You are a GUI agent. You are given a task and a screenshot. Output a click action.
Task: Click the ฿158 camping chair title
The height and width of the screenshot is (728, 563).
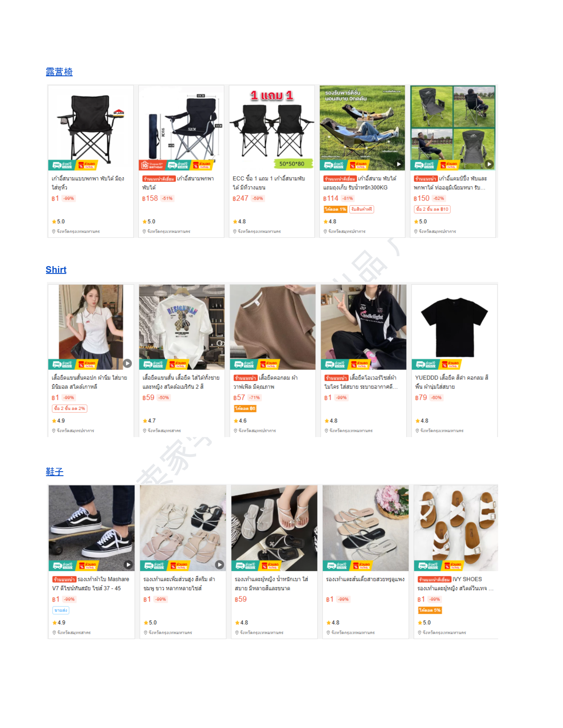tap(178, 183)
